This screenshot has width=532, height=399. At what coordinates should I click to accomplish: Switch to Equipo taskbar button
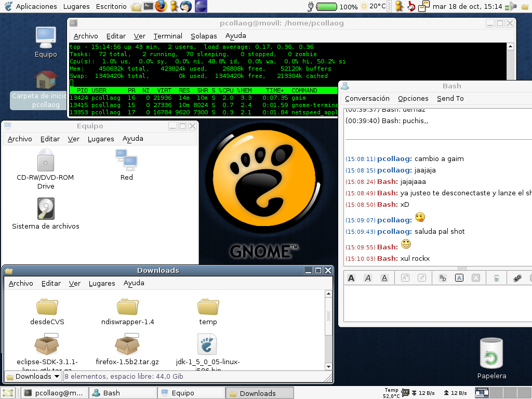coord(191,393)
